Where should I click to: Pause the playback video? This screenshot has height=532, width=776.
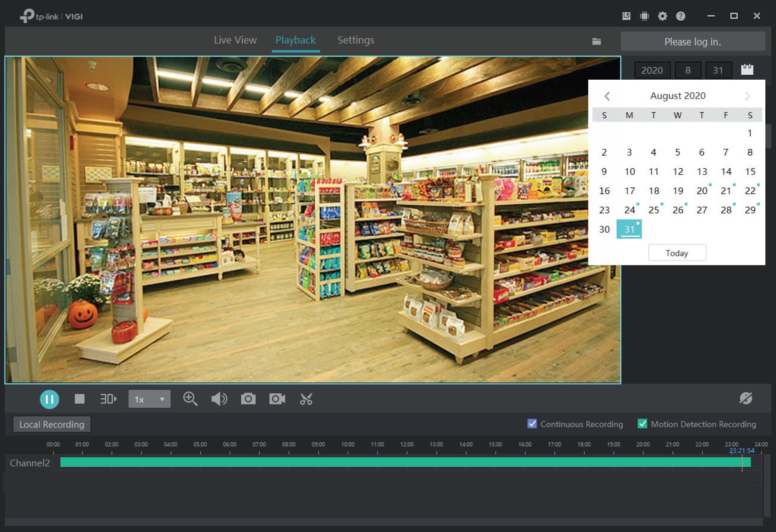click(49, 399)
